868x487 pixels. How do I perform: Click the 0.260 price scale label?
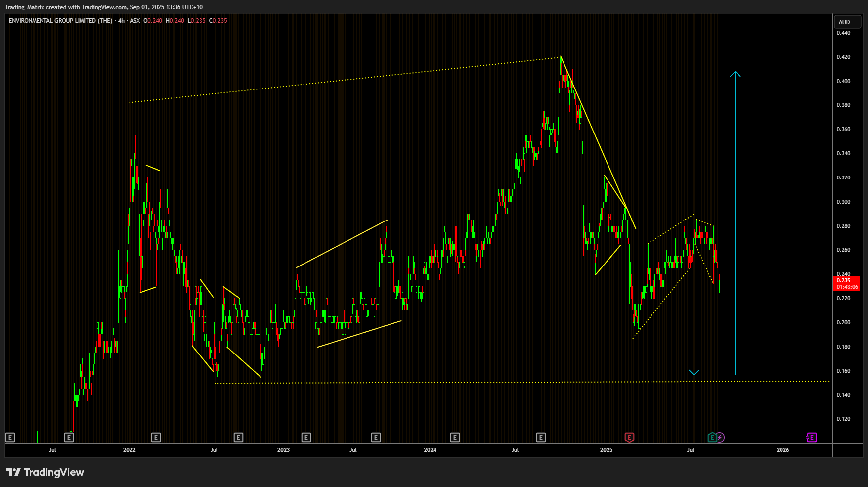pyautogui.click(x=843, y=250)
